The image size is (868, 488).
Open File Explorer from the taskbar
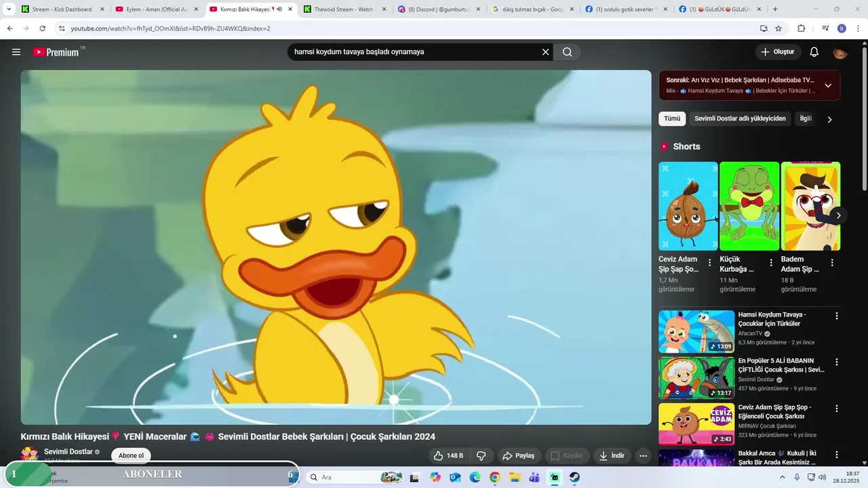(x=515, y=477)
